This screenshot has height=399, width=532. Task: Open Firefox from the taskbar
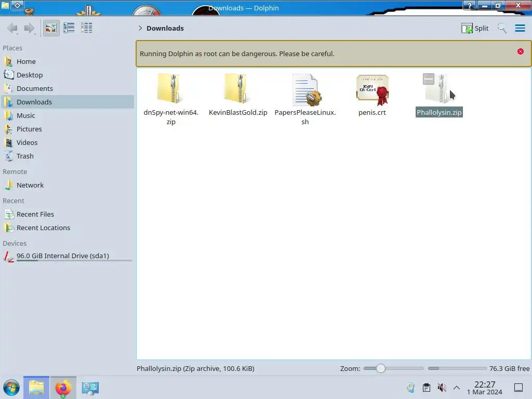[63, 388]
